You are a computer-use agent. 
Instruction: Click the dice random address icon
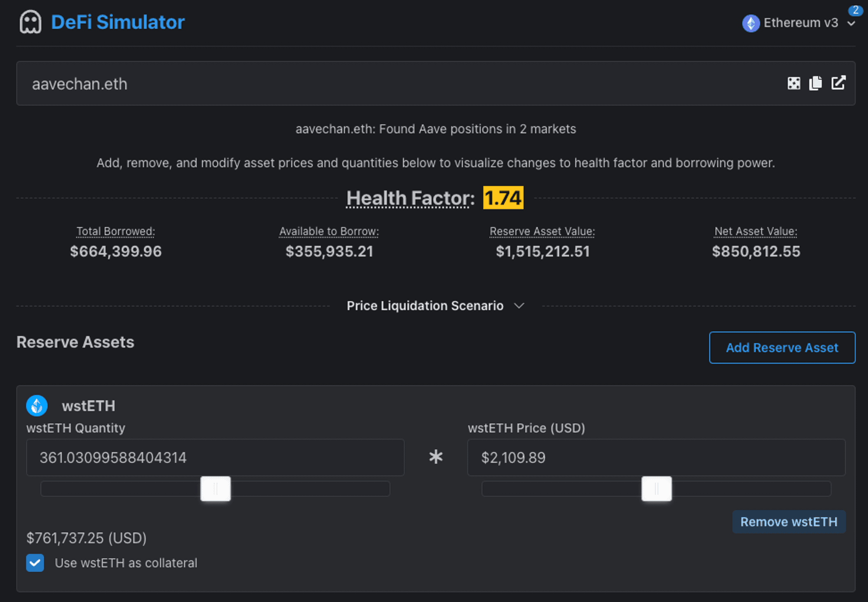point(794,83)
